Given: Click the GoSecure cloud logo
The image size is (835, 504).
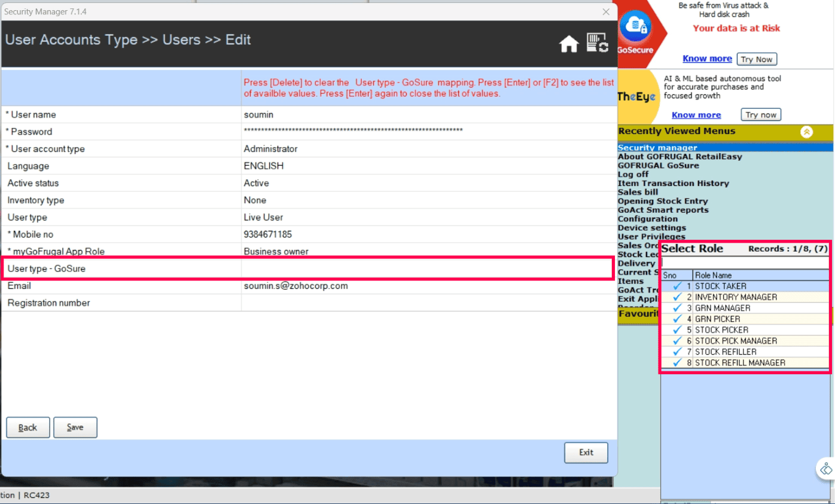Looking at the screenshot, I should click(x=635, y=26).
